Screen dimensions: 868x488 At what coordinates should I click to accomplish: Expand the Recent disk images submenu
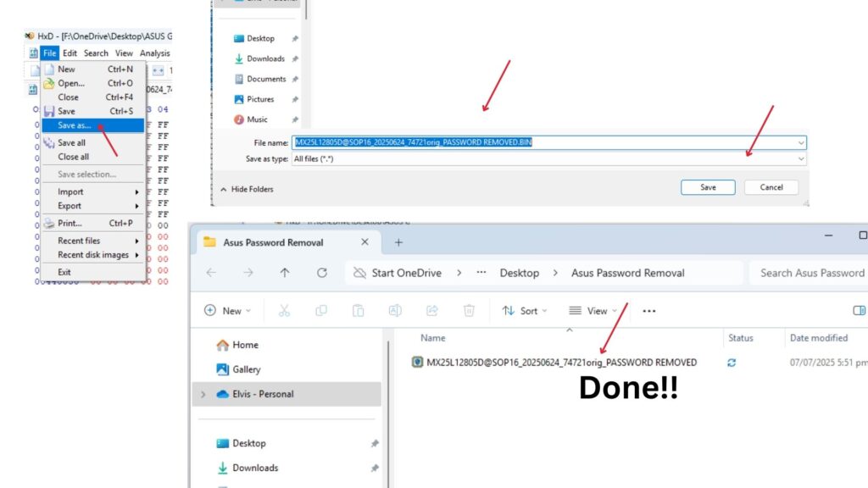(x=93, y=255)
